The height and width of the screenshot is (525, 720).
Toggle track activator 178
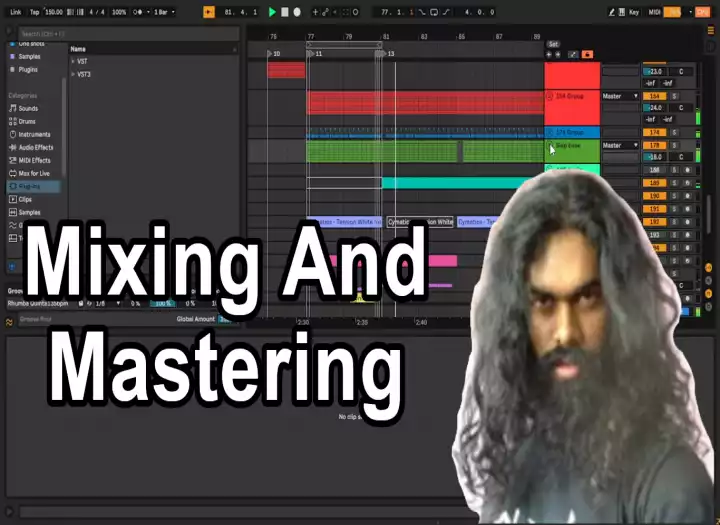pyautogui.click(x=654, y=145)
